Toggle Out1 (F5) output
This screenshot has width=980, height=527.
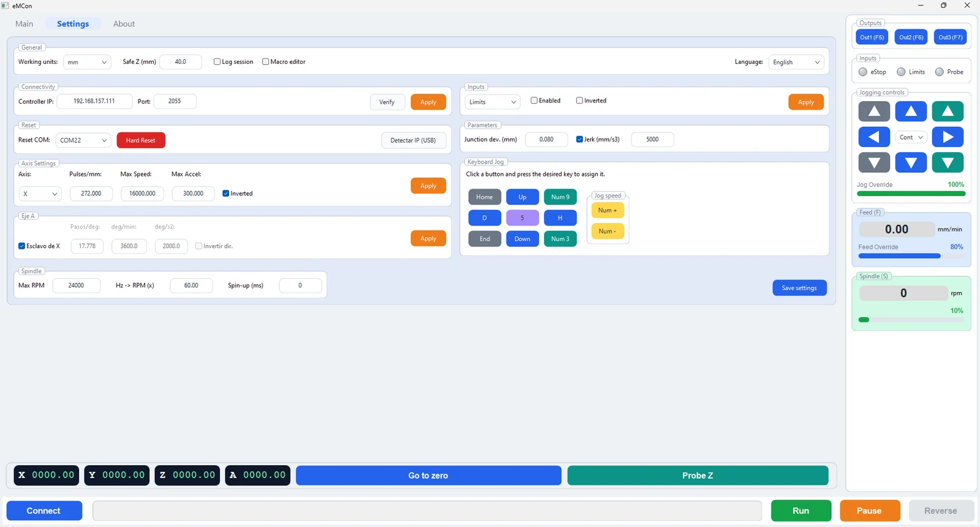pos(872,37)
